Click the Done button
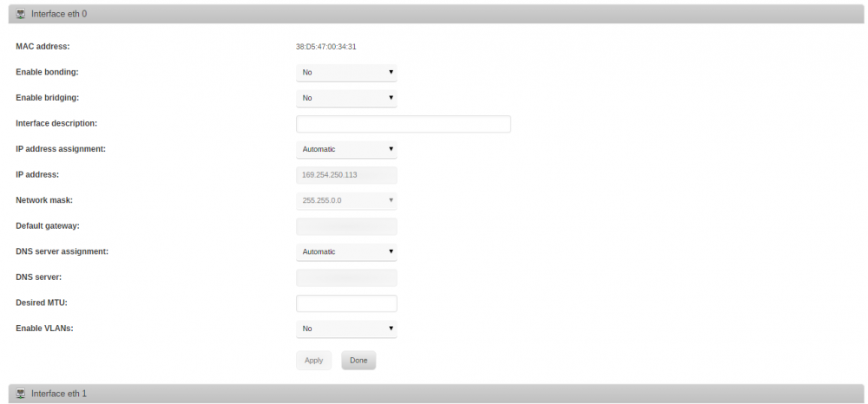The height and width of the screenshot is (404, 868). click(x=358, y=361)
